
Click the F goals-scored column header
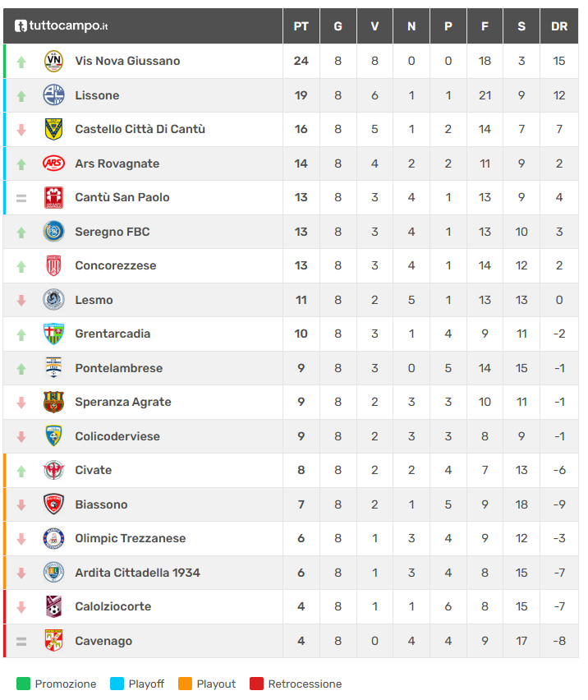485,26
